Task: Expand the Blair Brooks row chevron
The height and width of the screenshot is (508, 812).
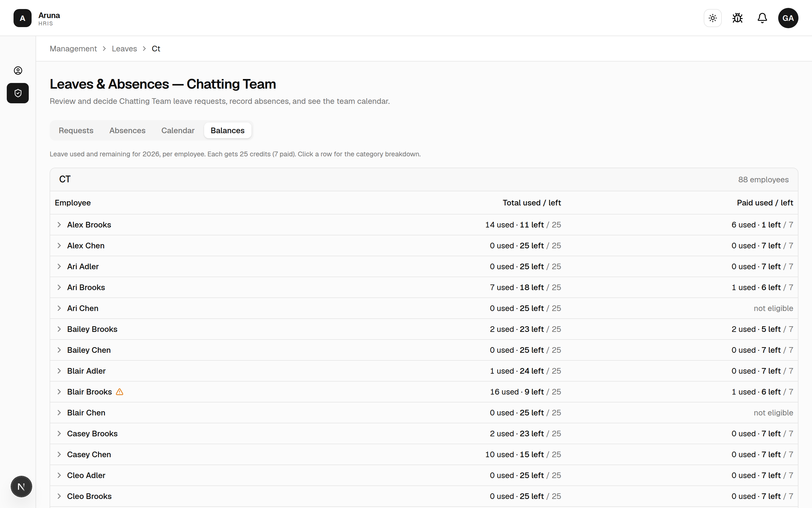Action: pyautogui.click(x=59, y=392)
